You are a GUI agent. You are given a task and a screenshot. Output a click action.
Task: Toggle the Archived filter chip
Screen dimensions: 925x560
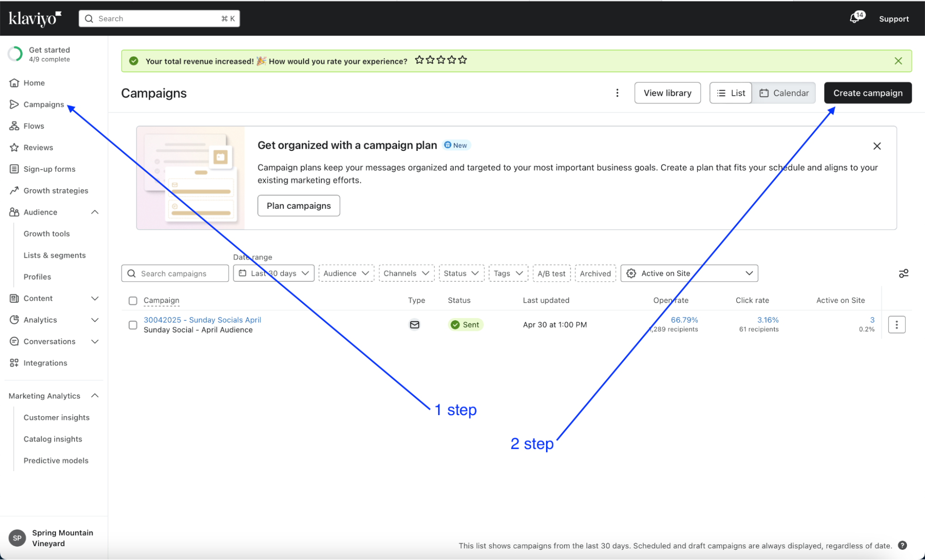(x=595, y=274)
